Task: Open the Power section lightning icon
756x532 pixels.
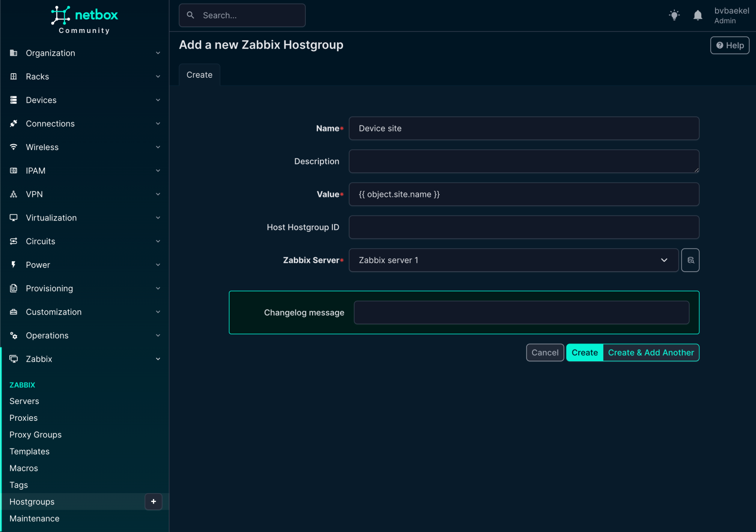Action: [13, 265]
